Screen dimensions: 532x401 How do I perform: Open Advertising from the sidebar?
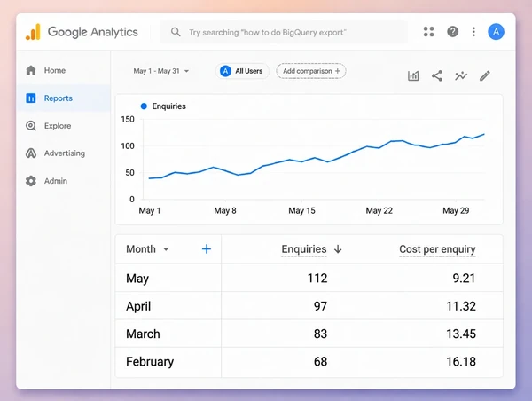tap(63, 153)
